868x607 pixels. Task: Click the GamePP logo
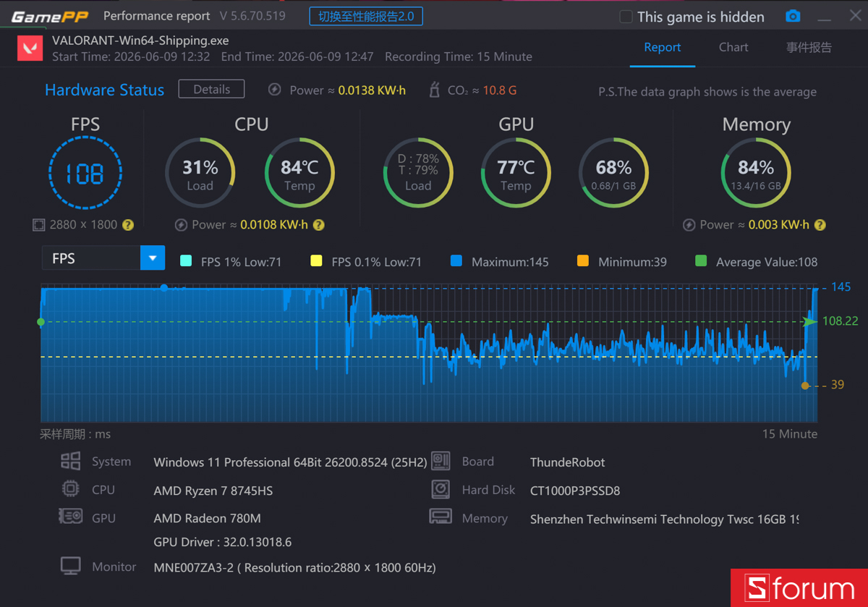point(50,16)
